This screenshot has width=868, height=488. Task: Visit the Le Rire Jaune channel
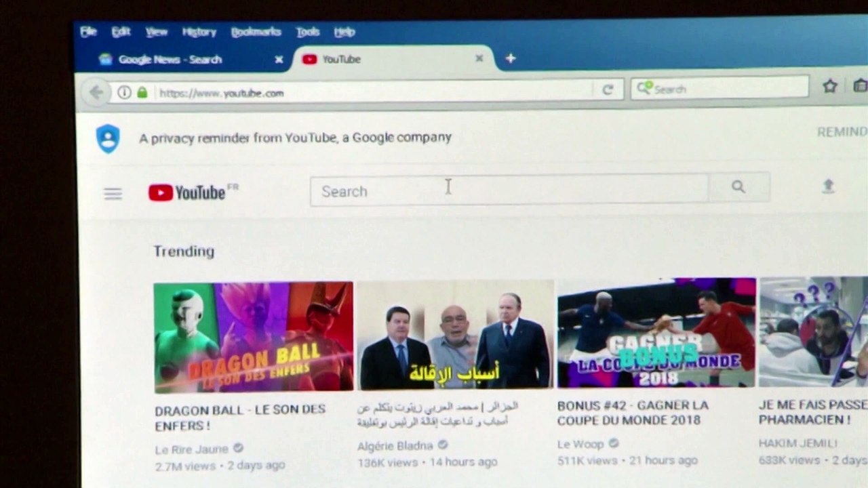click(x=192, y=449)
